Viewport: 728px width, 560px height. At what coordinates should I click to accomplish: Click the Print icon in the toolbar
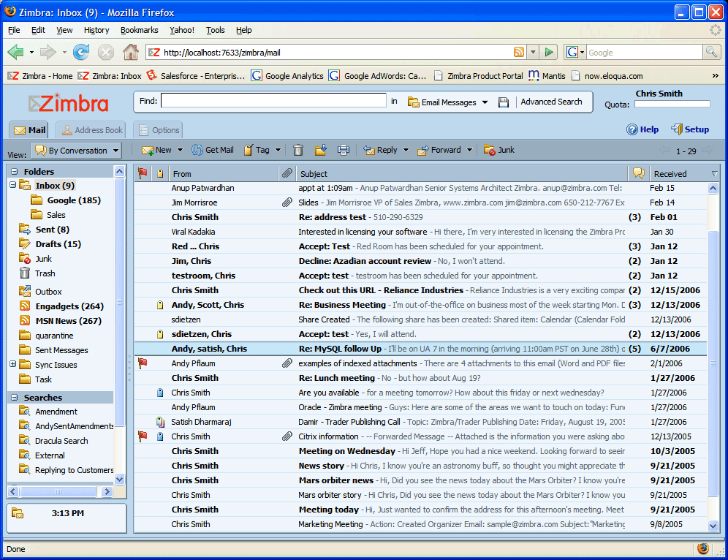(x=344, y=150)
